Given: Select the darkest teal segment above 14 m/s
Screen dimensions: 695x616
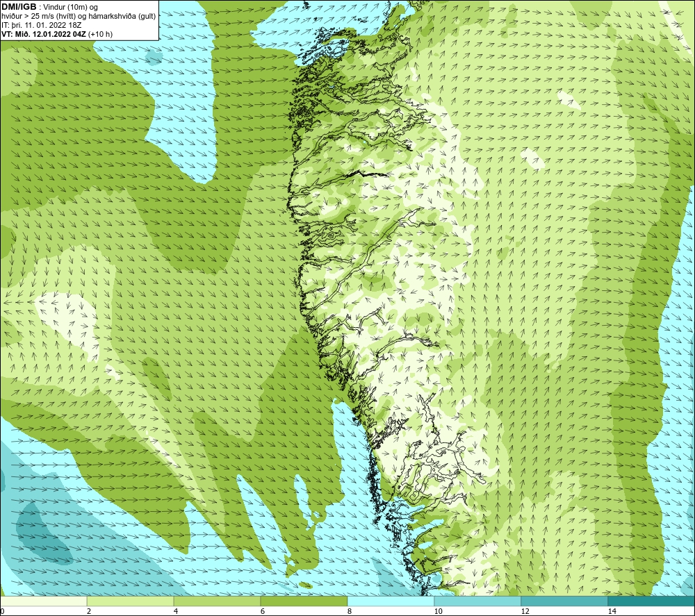Looking at the screenshot, I should click(652, 601).
